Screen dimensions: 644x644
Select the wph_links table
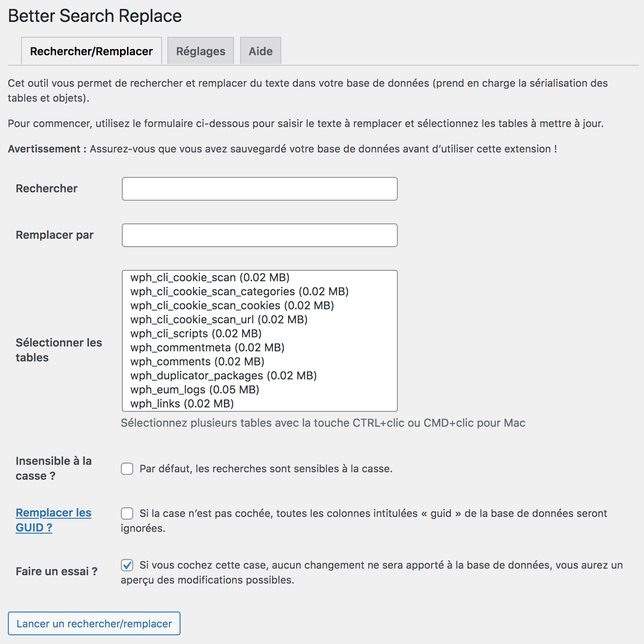[181, 403]
